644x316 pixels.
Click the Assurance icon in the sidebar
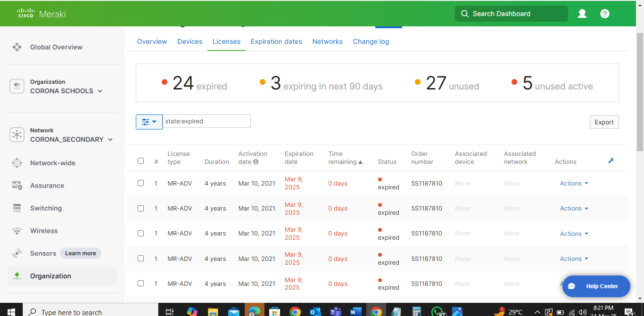tap(17, 185)
